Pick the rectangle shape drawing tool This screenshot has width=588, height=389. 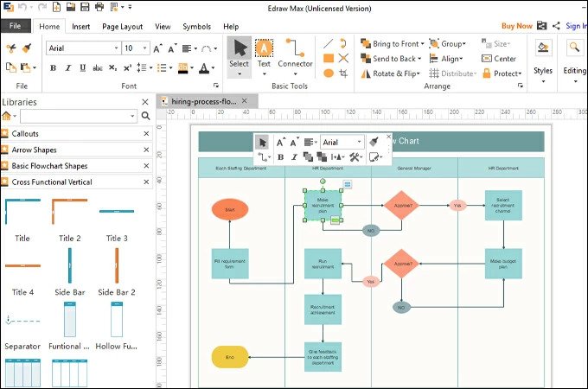[x=329, y=59]
